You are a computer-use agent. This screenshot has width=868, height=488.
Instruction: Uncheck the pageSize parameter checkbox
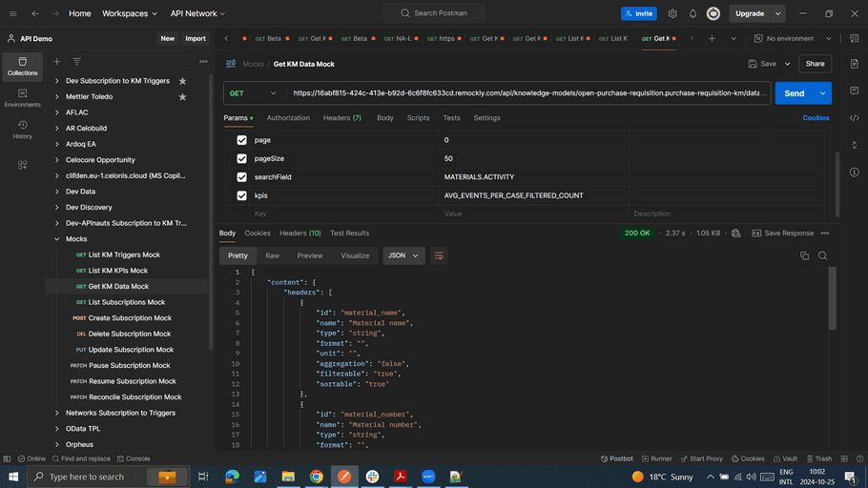[x=241, y=158]
